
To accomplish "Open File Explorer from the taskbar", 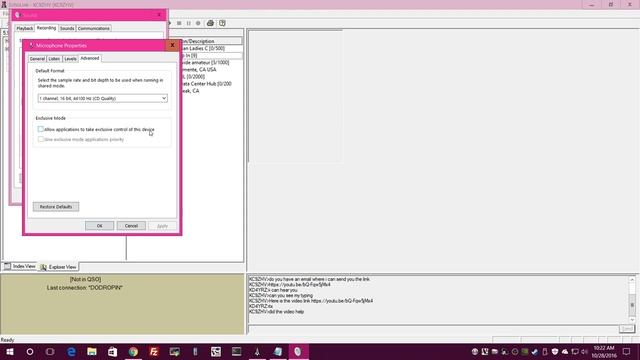I will [92, 351].
